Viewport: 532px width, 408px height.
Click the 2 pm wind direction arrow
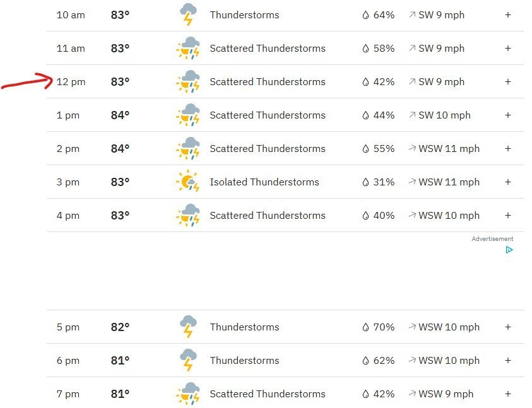tap(412, 149)
